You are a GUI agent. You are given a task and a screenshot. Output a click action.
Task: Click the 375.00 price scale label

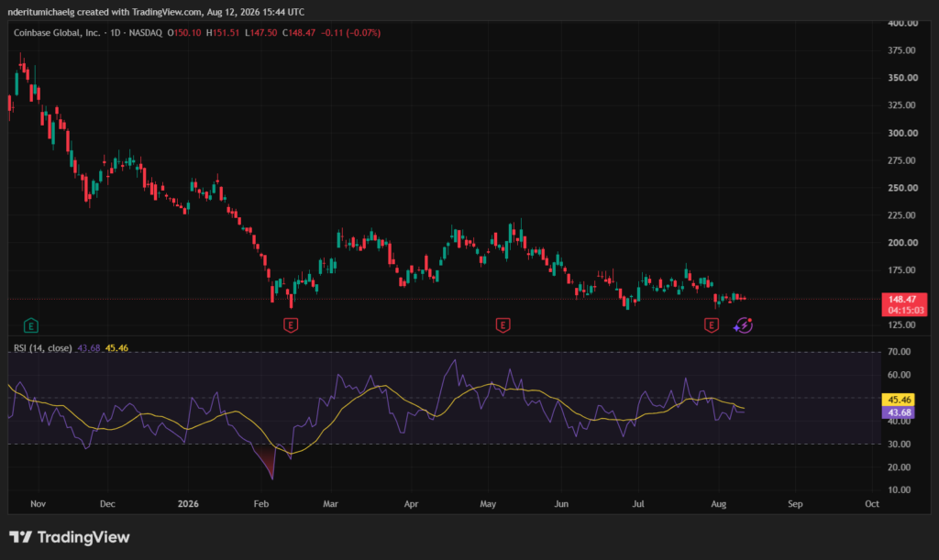tap(902, 50)
